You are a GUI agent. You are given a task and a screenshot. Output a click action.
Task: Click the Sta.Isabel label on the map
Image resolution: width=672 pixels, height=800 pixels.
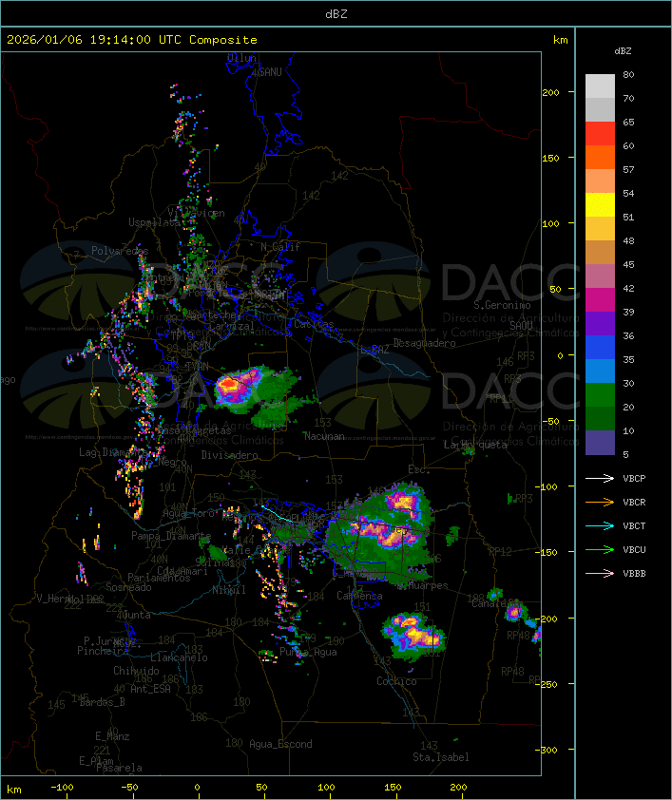click(441, 757)
